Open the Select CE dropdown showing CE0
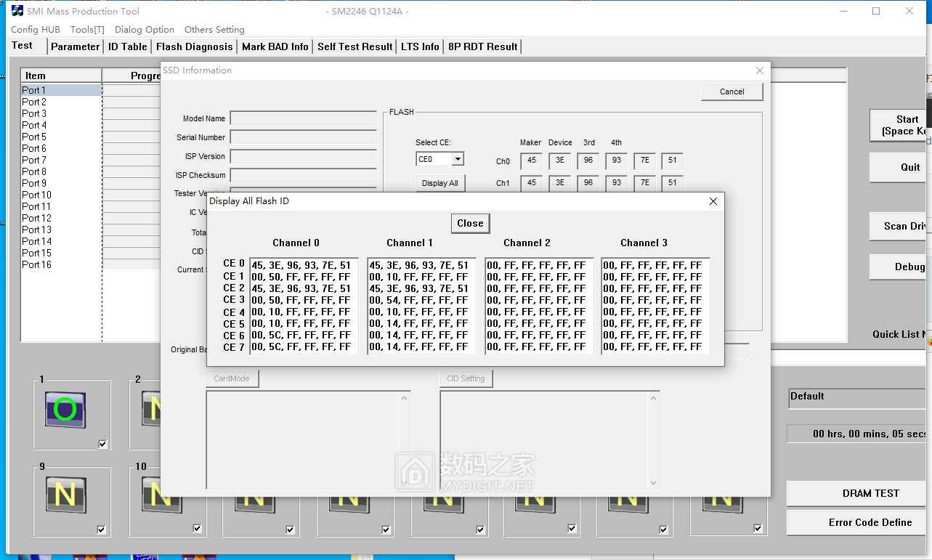This screenshot has height=560, width=932. [x=457, y=159]
